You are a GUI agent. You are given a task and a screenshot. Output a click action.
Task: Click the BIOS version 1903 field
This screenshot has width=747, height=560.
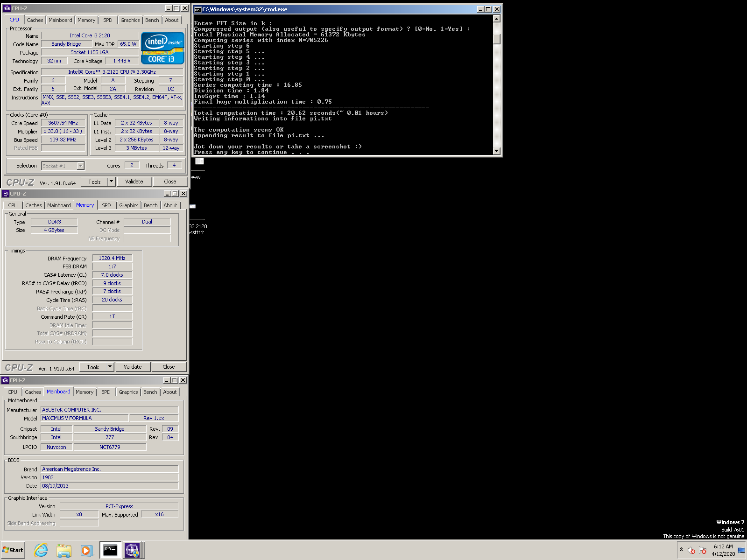click(110, 477)
